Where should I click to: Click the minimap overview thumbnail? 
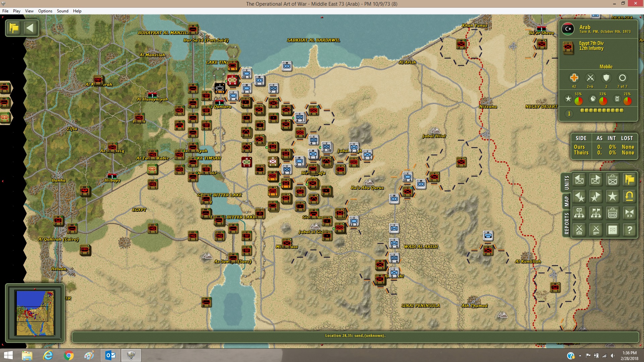click(x=35, y=313)
